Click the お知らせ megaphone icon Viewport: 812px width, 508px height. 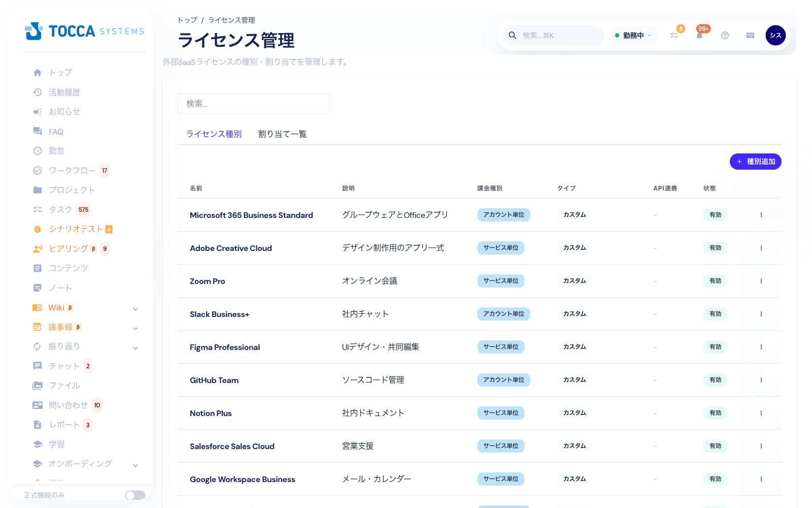(38, 112)
